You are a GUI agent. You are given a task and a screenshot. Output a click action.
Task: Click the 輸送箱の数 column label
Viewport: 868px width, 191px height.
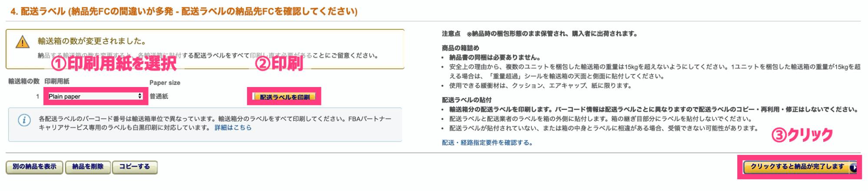click(24, 81)
